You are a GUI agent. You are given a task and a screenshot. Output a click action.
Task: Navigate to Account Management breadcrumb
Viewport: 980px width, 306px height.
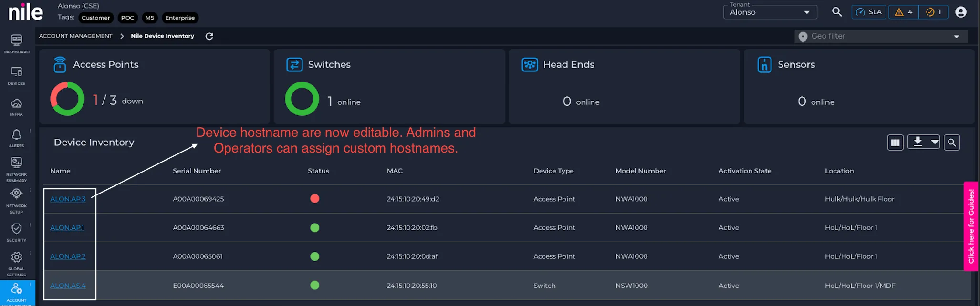point(76,36)
